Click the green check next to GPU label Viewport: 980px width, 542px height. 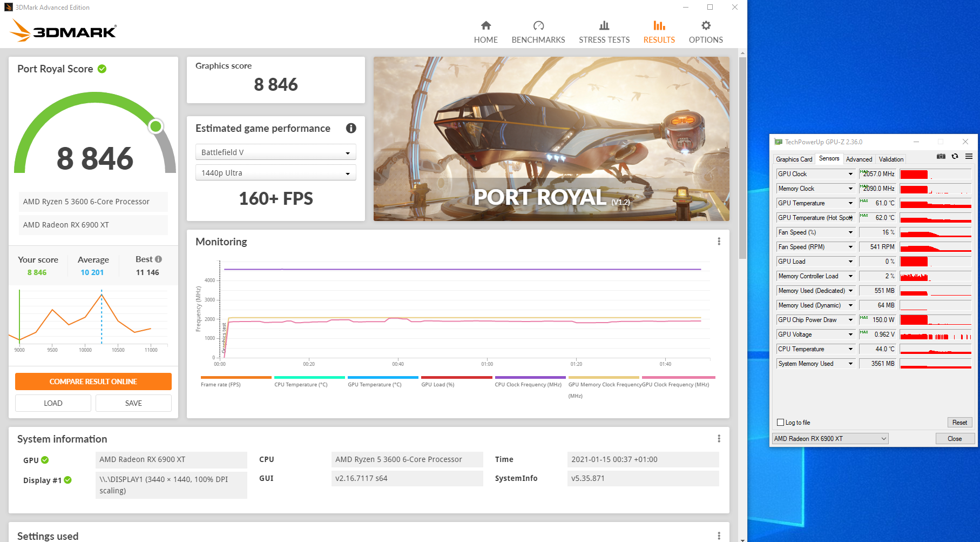[45, 460]
